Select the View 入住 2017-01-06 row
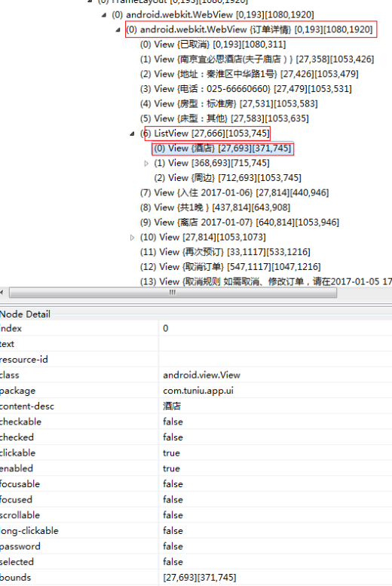Viewport: 392px width, 586px height. (x=234, y=193)
